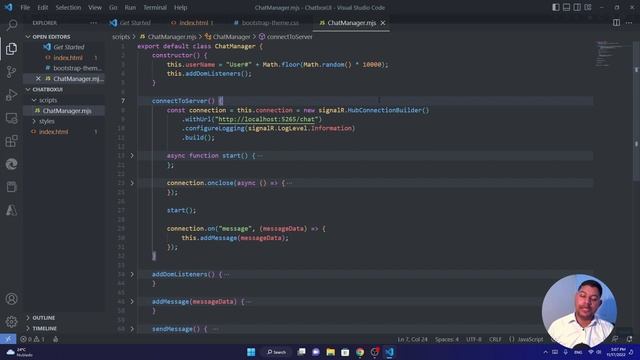Open the Source Control view
This screenshot has width=640, height=360.
(11, 72)
